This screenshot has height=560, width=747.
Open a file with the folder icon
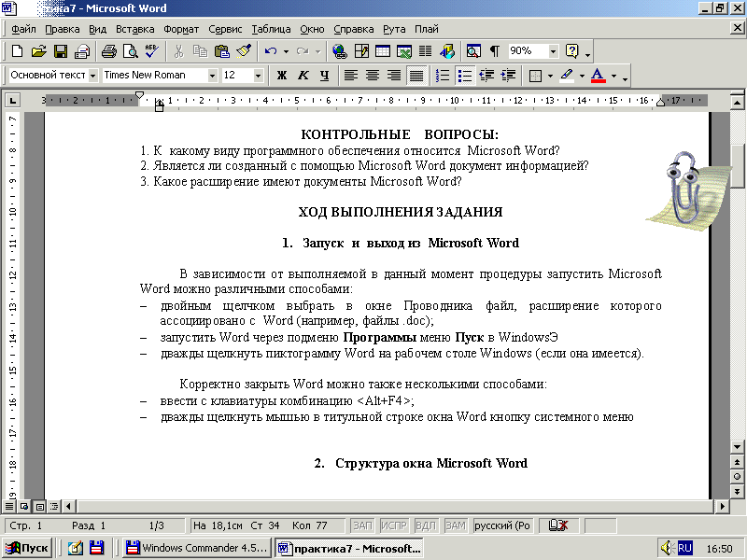point(38,50)
